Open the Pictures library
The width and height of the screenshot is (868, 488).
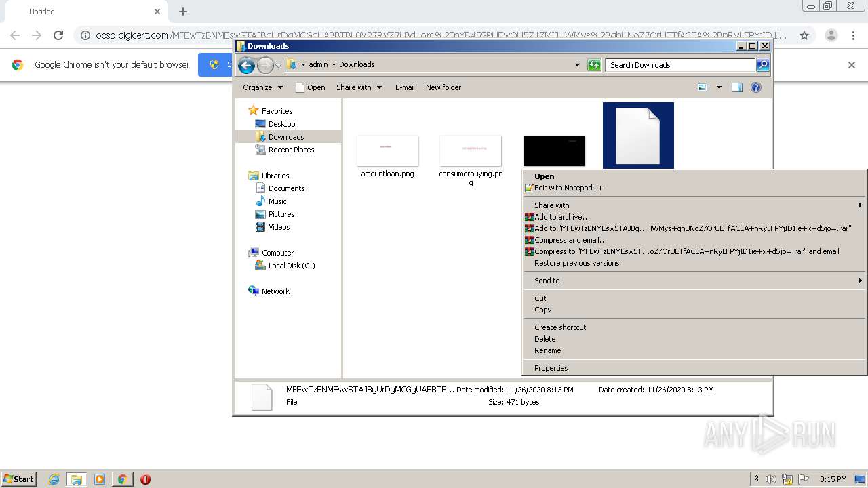pos(281,214)
